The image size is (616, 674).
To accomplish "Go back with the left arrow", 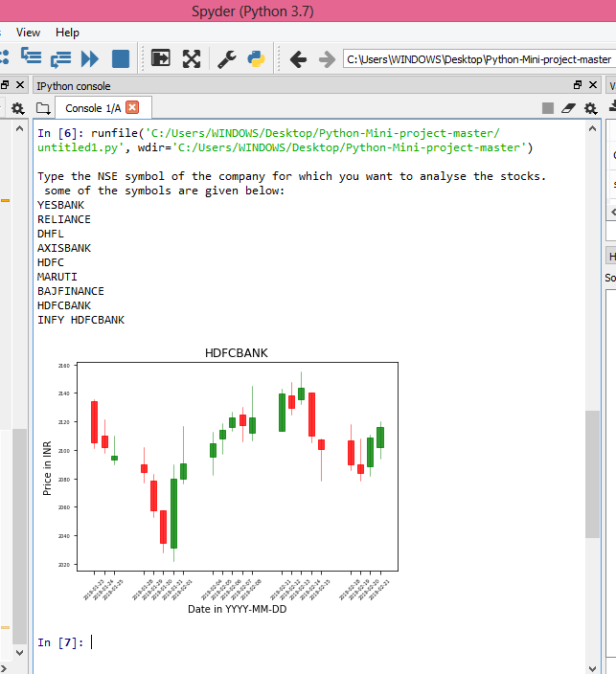I will click(298, 59).
